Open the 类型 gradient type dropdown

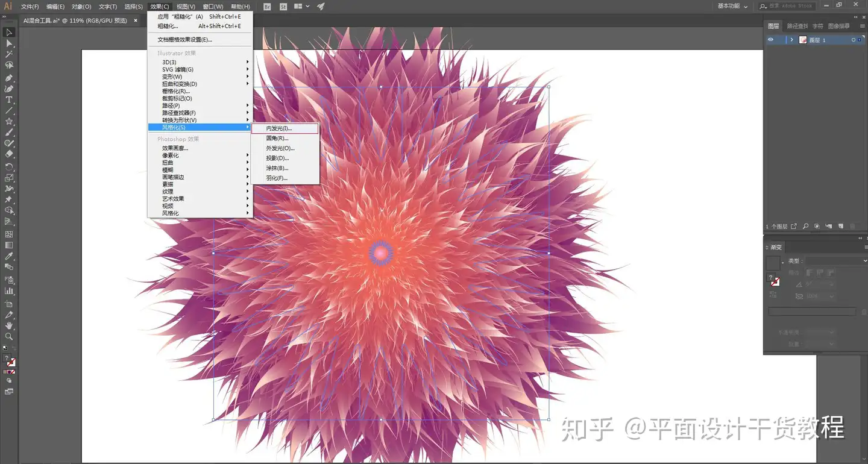pyautogui.click(x=837, y=261)
